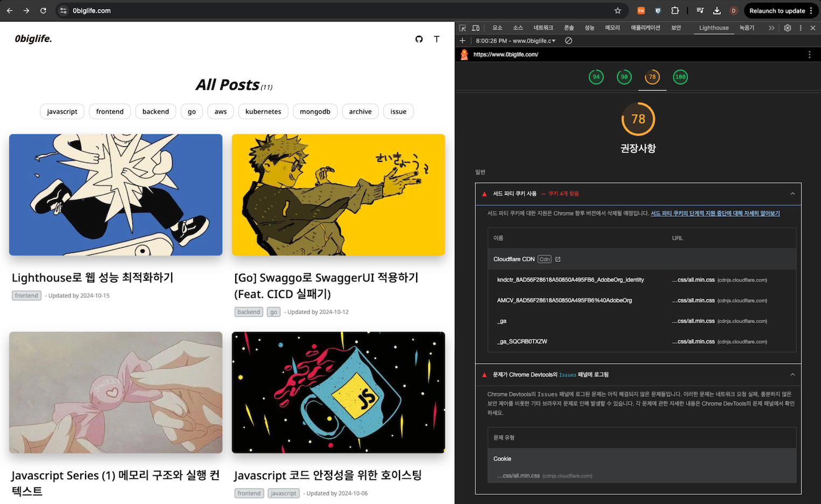
Task: Select the Lighthouse tab
Action: tap(714, 28)
